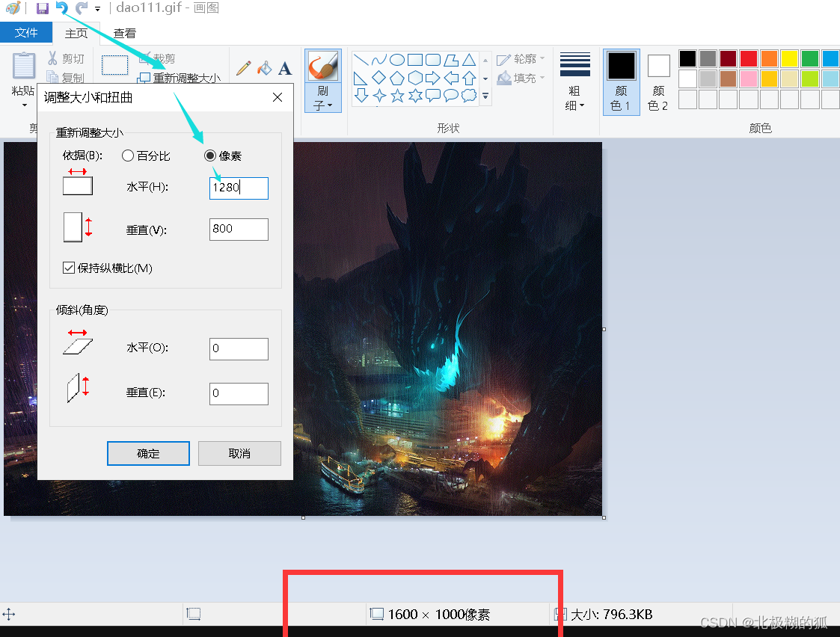Pick the red color swatch
The height and width of the screenshot is (637, 840).
pos(749,58)
